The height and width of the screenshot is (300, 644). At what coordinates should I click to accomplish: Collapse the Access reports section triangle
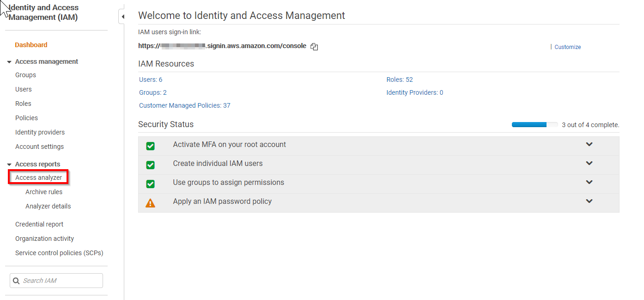(9, 165)
